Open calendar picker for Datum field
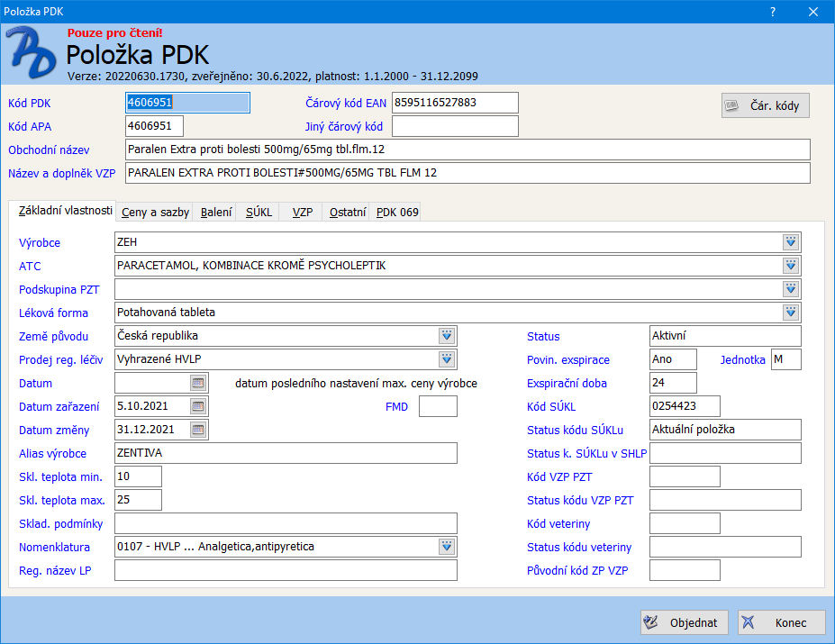The height and width of the screenshot is (644, 835). point(198,383)
